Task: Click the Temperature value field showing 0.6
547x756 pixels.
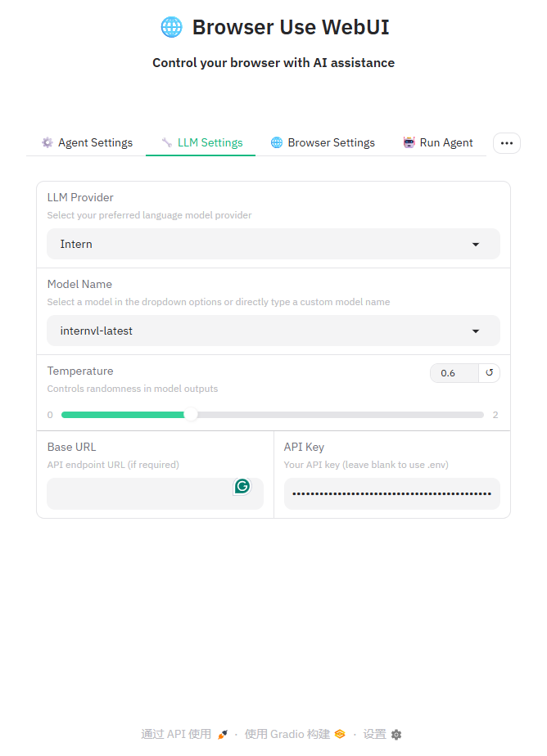Action: pos(454,373)
